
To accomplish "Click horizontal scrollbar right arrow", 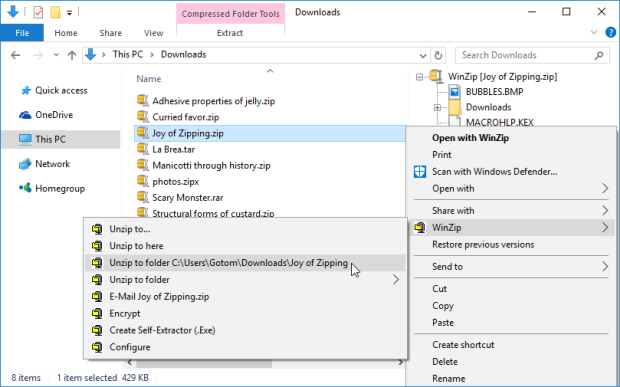I will tap(401, 362).
